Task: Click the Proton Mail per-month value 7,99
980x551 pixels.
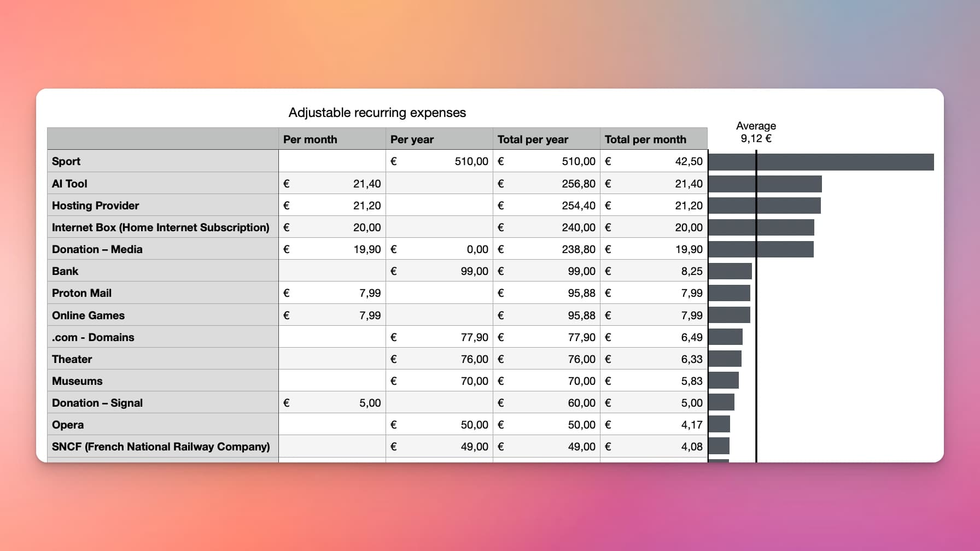Action: (x=332, y=293)
